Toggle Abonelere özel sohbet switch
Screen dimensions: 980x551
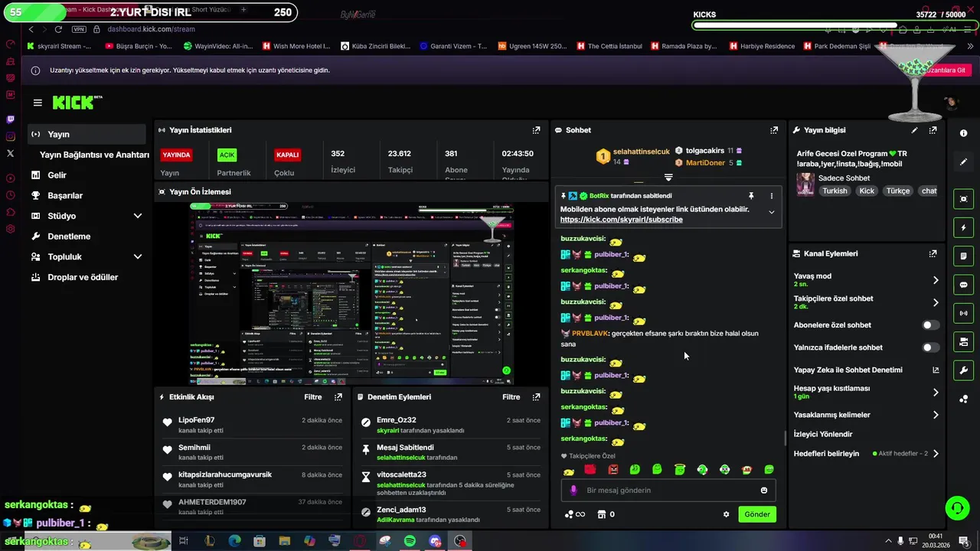coord(930,325)
